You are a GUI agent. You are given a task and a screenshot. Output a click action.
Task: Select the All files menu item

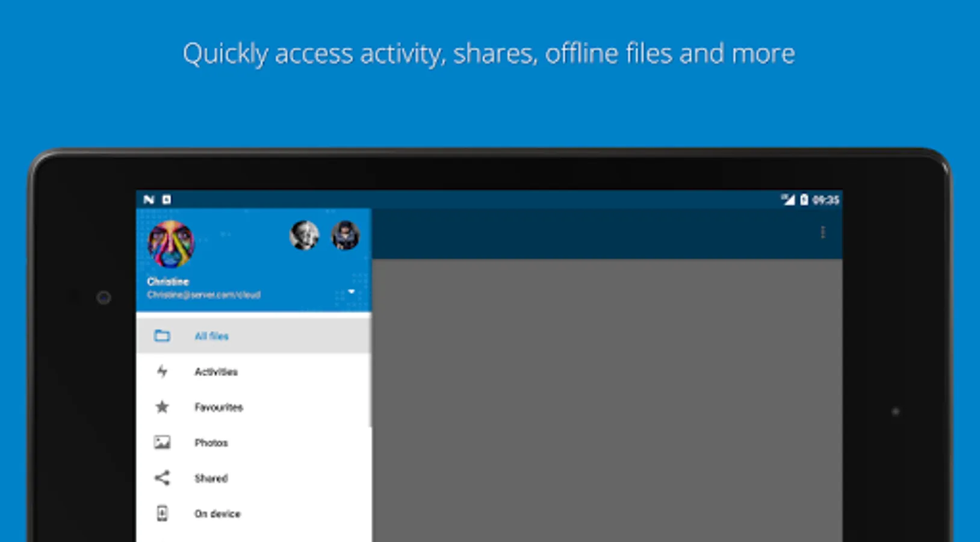(x=253, y=335)
